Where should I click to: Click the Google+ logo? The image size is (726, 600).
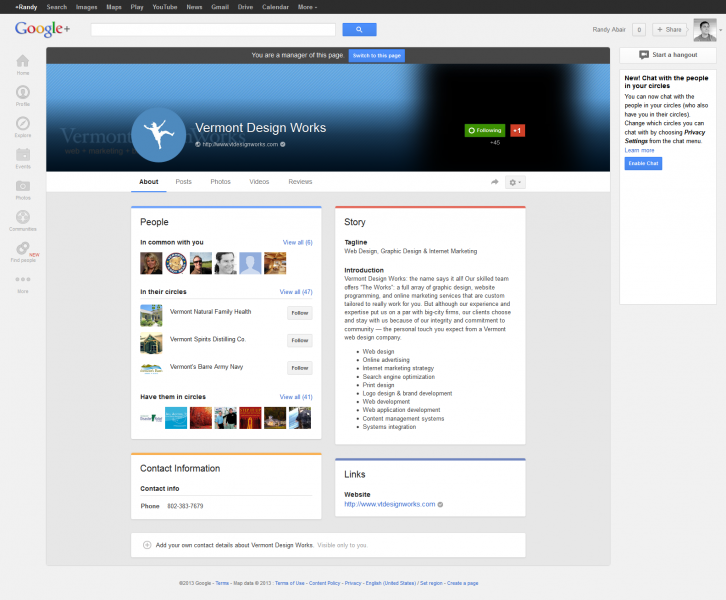43,29
